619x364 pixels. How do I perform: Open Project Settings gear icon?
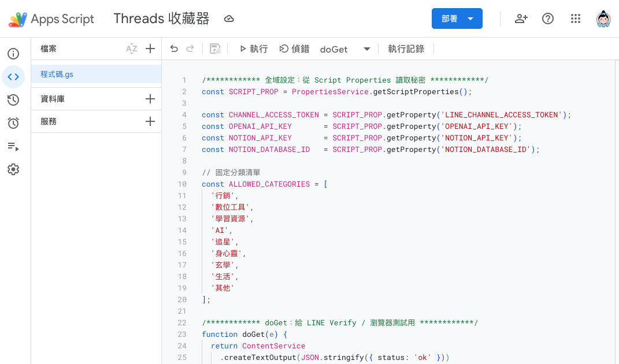(x=13, y=169)
